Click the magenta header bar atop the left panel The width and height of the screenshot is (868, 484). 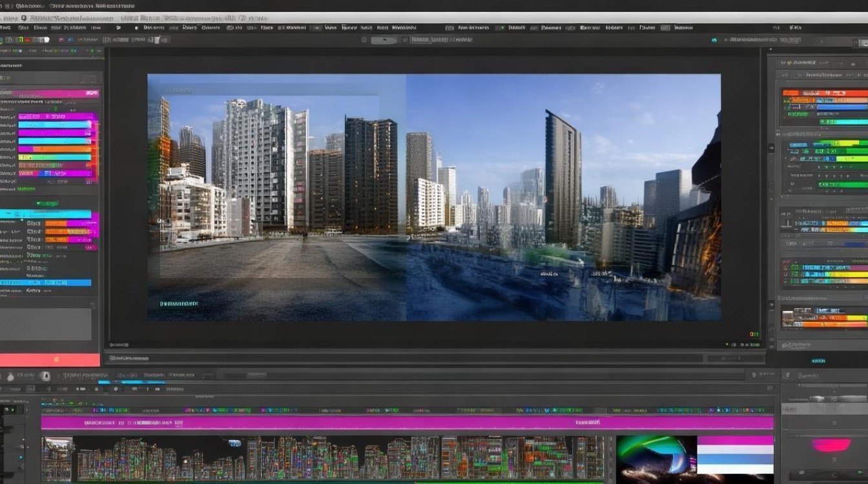(50, 93)
